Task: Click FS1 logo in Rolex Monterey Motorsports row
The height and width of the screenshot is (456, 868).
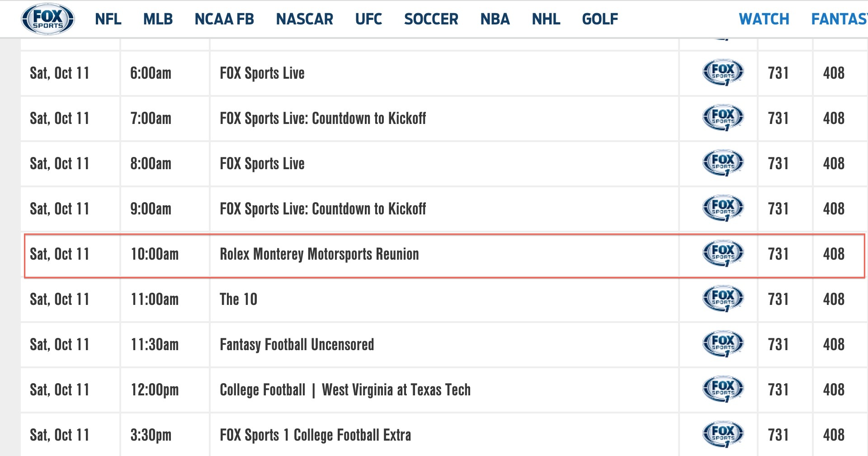Action: (723, 254)
